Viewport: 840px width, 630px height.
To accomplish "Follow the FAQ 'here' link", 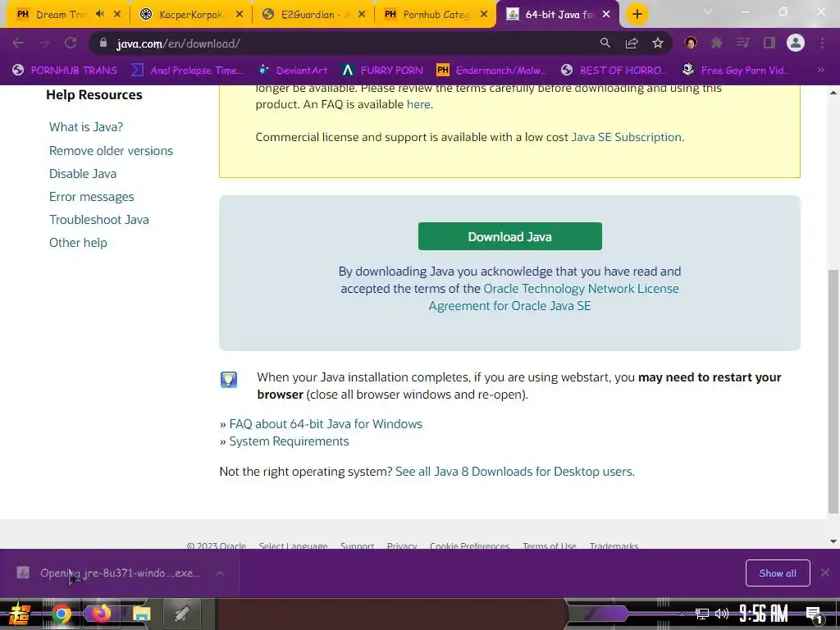I will click(x=418, y=104).
